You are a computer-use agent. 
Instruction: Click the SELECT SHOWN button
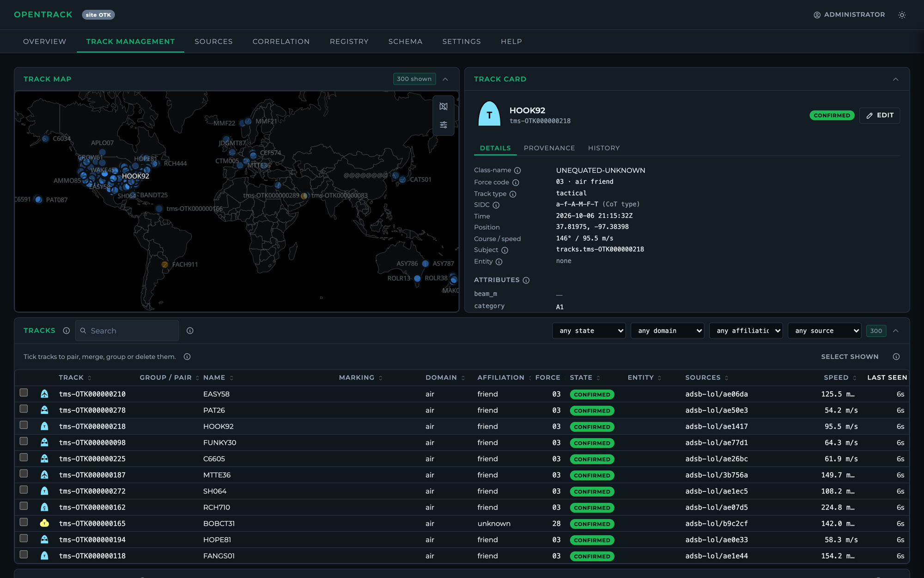850,357
